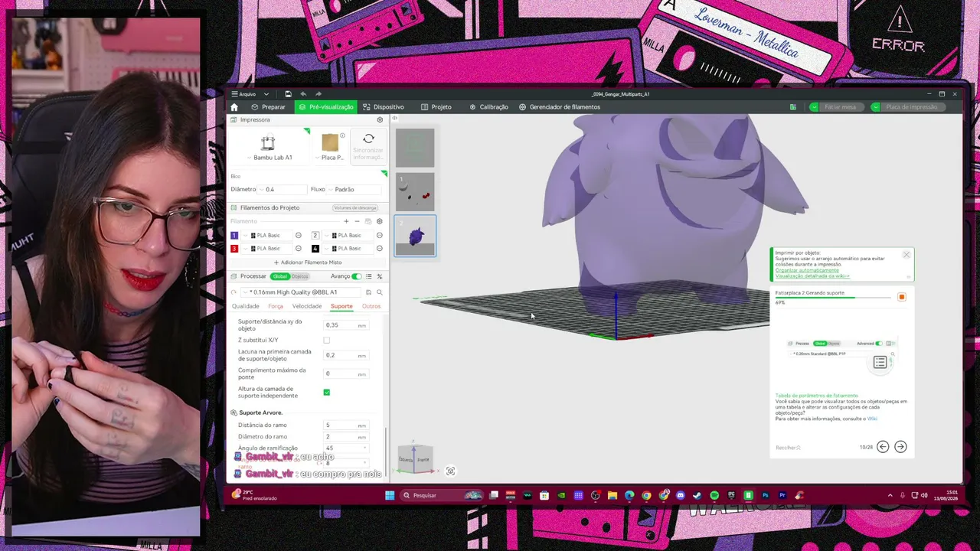Close the Imprimir por objeto notification
This screenshot has width=980, height=551.
pos(906,255)
